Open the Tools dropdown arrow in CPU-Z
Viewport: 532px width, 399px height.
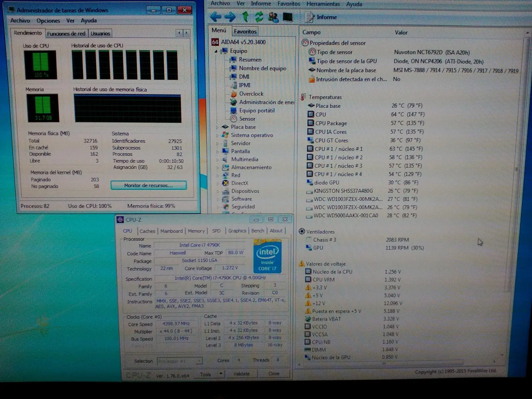pos(221,374)
